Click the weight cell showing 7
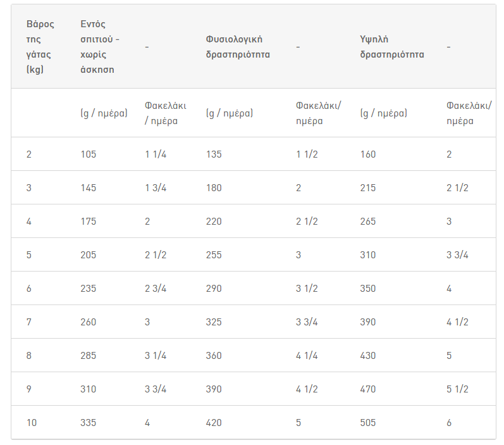The height and width of the screenshot is (445, 504). pyautogui.click(x=29, y=322)
